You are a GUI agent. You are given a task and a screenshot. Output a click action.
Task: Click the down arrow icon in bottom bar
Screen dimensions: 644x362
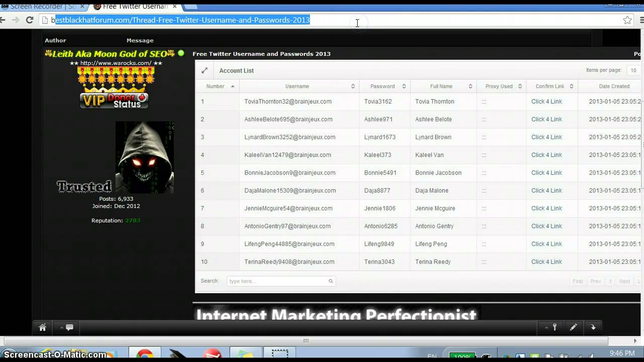[593, 327]
